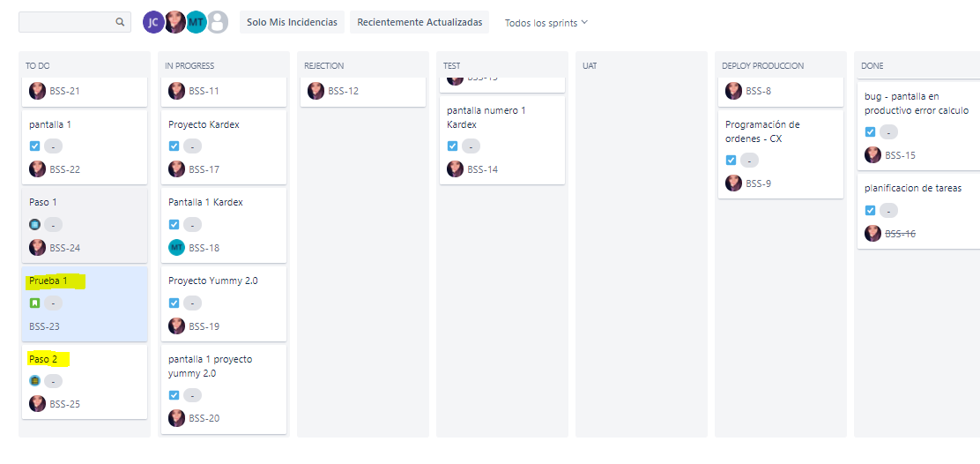
Task: Click task checkbox icon on planificacion de tareas
Action: (x=870, y=211)
